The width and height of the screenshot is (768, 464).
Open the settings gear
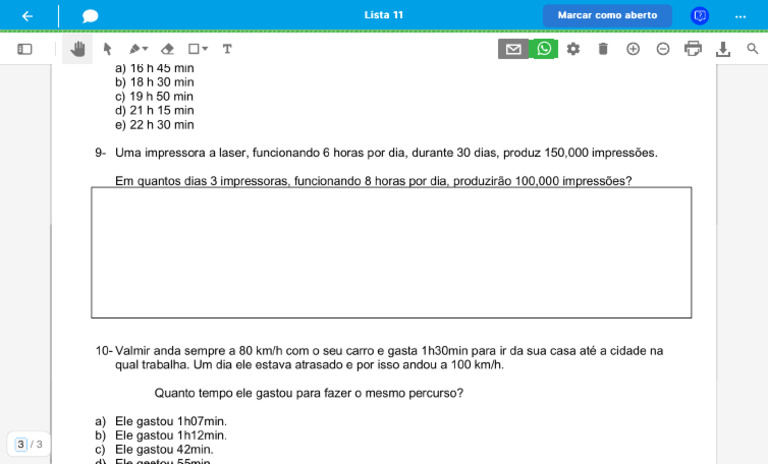click(x=573, y=49)
